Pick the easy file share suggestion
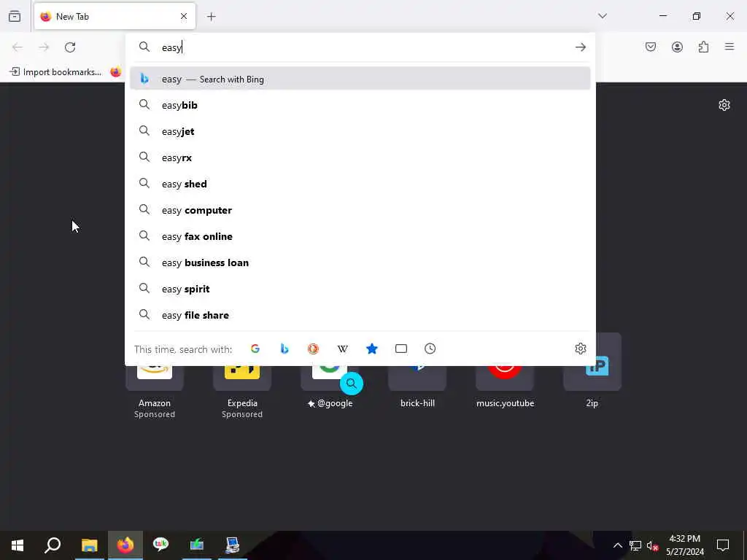 tap(360, 315)
